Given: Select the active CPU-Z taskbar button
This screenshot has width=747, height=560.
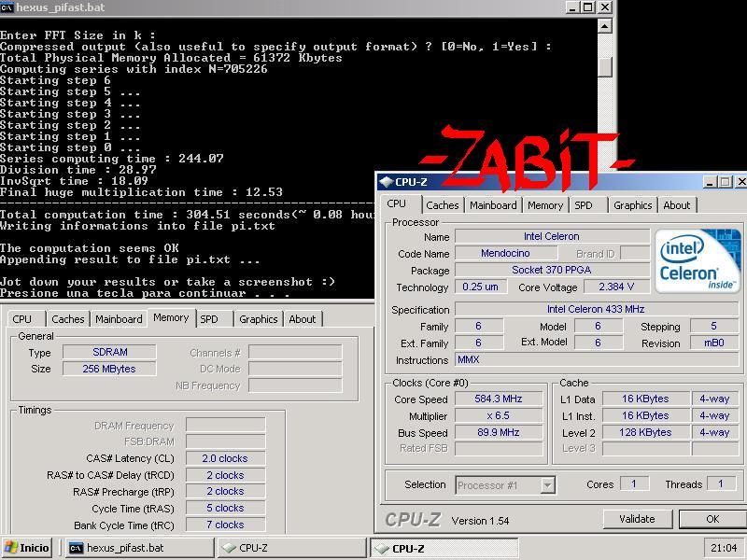Looking at the screenshot, I should [444, 548].
